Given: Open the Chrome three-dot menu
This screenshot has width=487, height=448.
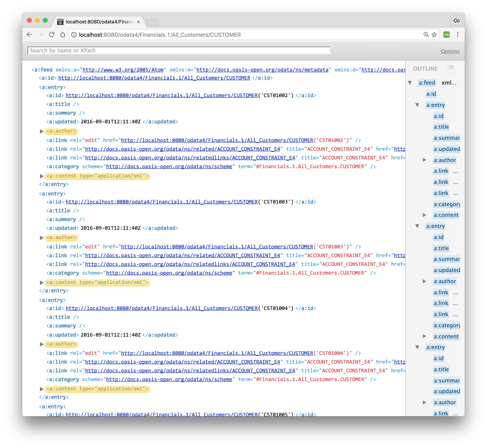Looking at the screenshot, I should tap(457, 35).
